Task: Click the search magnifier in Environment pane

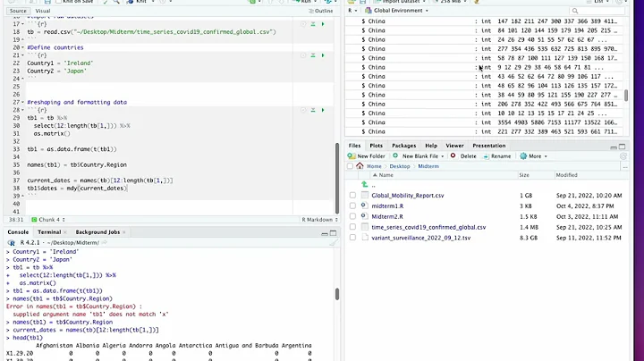Action: [x=575, y=11]
